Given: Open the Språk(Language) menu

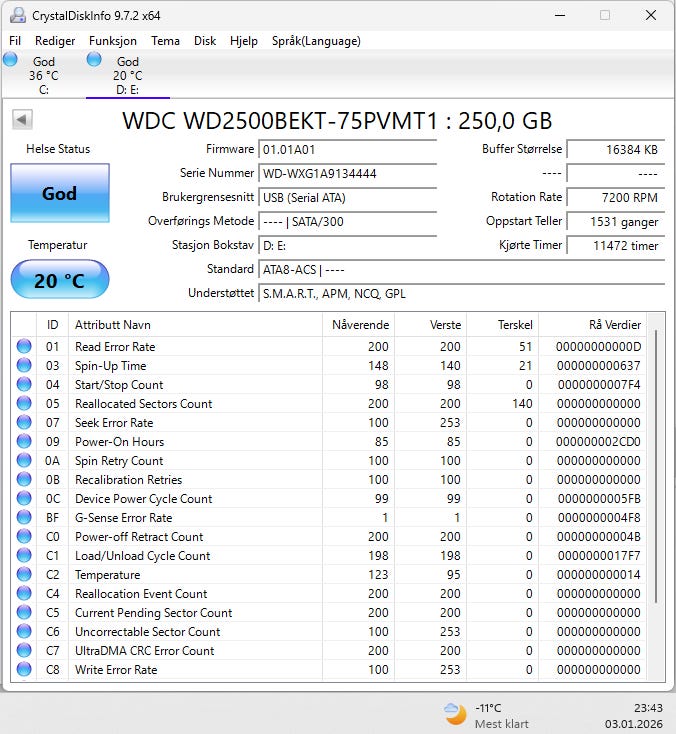Looking at the screenshot, I should [316, 41].
